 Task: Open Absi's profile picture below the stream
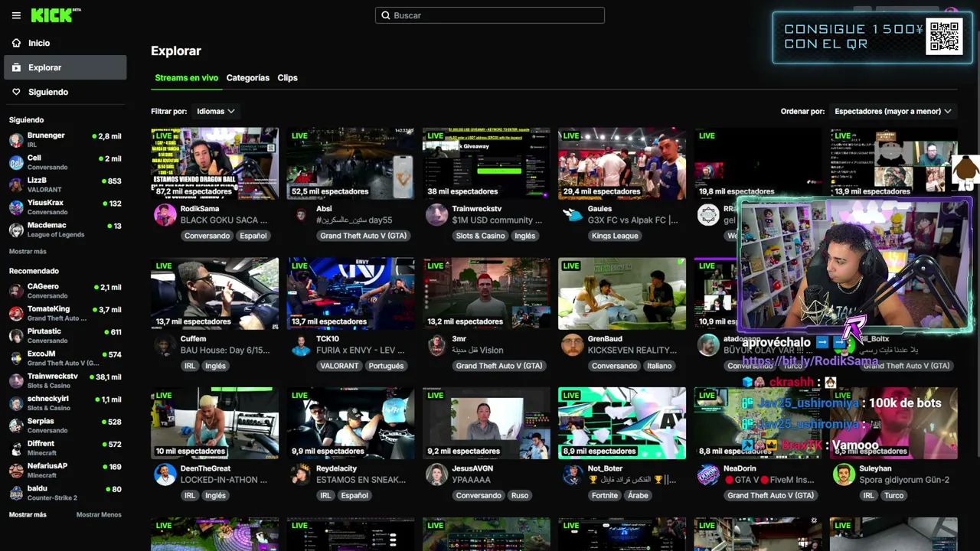click(301, 215)
